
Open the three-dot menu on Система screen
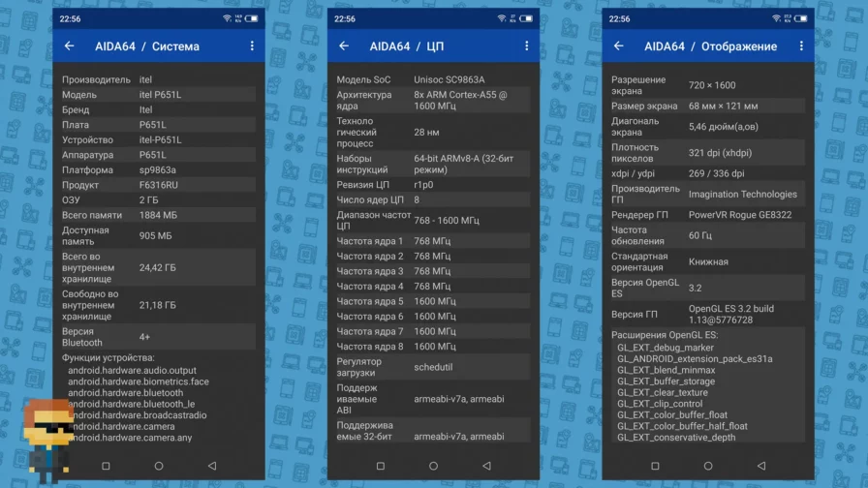click(x=252, y=46)
